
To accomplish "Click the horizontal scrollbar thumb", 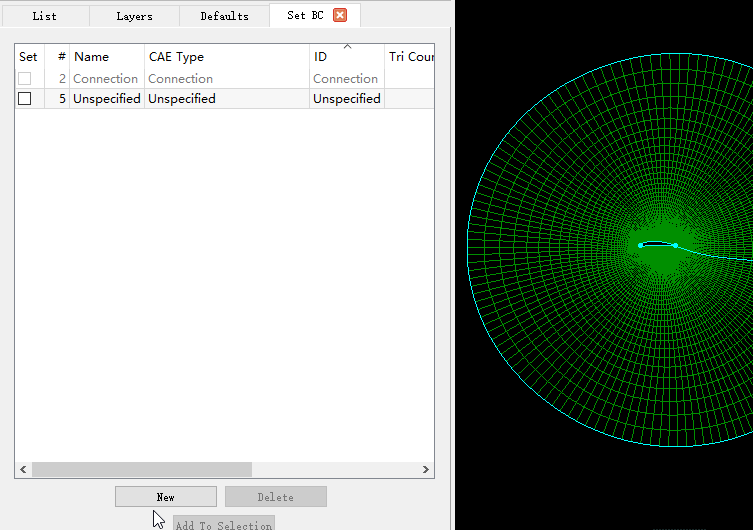I will [141, 470].
